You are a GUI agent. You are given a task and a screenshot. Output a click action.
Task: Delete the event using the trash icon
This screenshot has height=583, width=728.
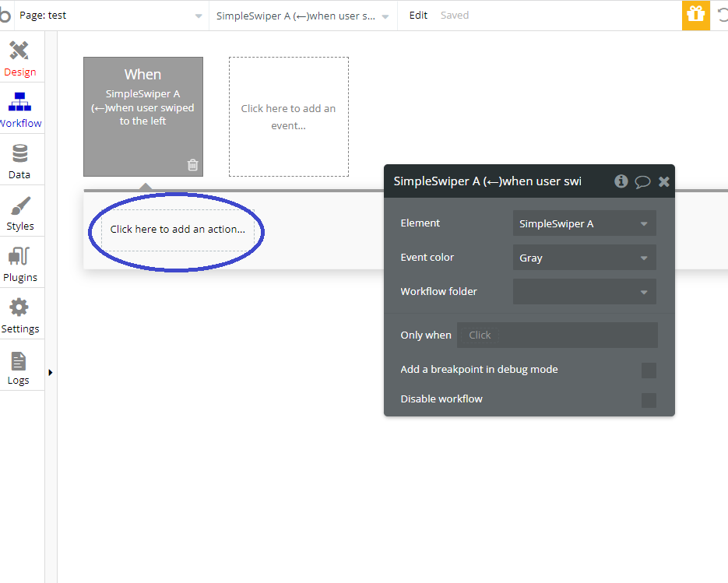tap(193, 165)
